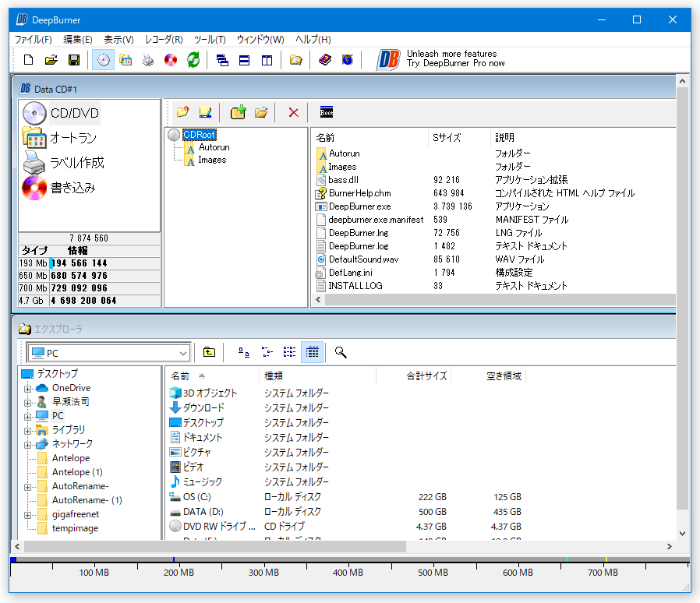Sort file list by Sサイズ column
The image size is (700, 603).
459,137
